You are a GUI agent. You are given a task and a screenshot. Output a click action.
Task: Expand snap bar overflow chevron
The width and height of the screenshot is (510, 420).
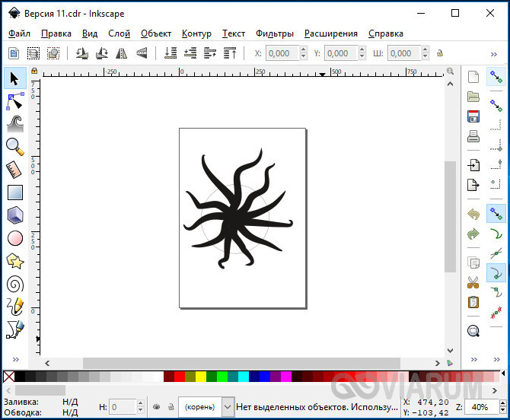(496, 359)
